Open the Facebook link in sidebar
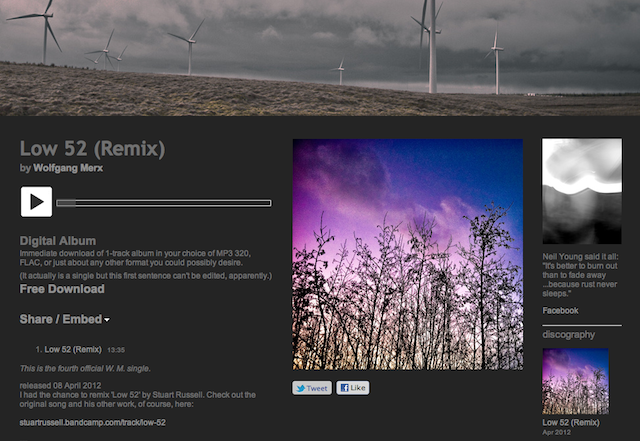This screenshot has height=441, width=640. point(560,310)
